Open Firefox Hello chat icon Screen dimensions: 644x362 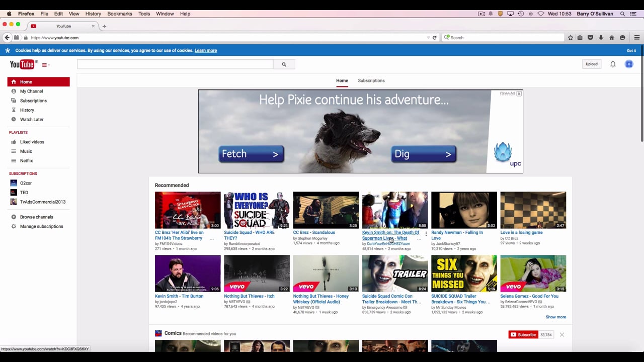(622, 38)
